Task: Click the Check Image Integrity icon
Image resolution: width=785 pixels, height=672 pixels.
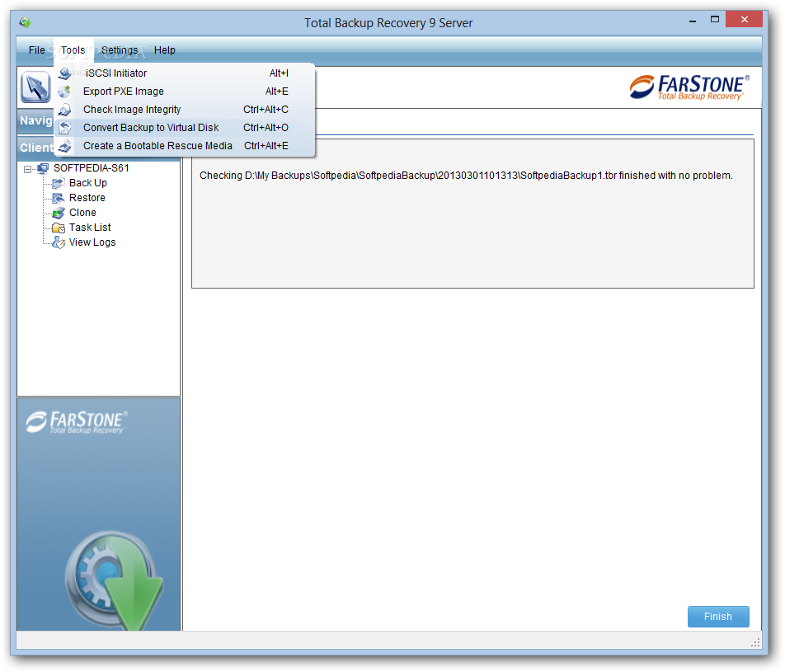Action: tap(64, 109)
